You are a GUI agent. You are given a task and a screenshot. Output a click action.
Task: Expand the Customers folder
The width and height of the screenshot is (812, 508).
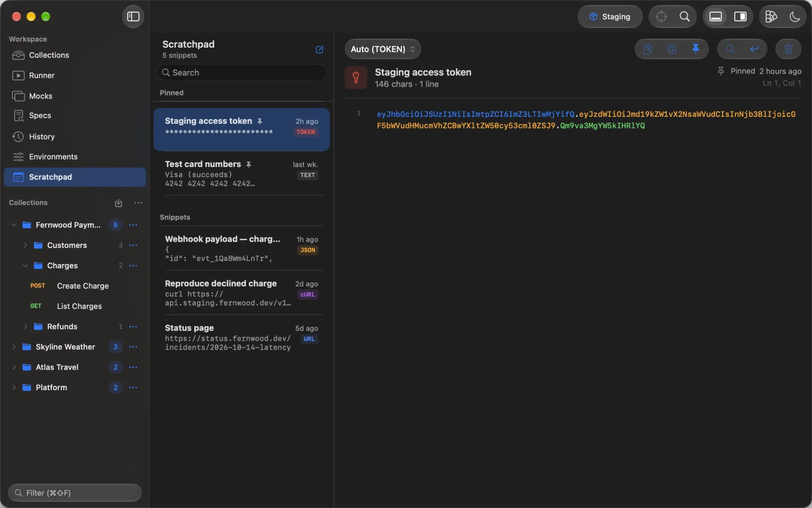click(25, 245)
